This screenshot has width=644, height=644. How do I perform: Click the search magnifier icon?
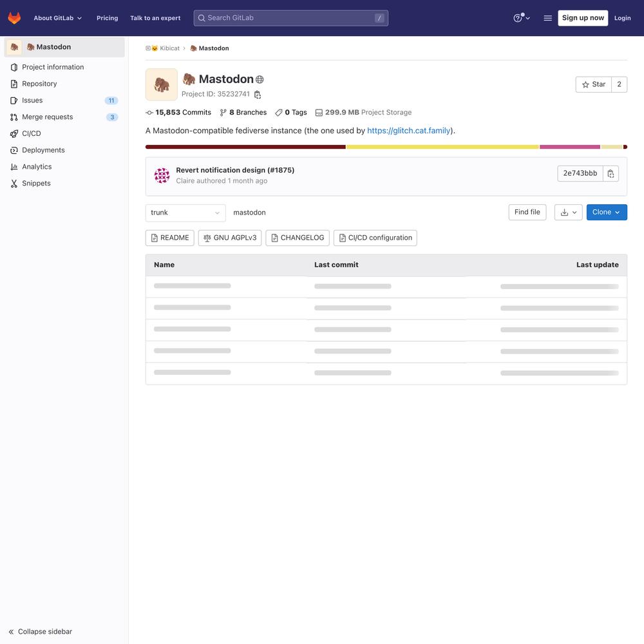click(201, 18)
